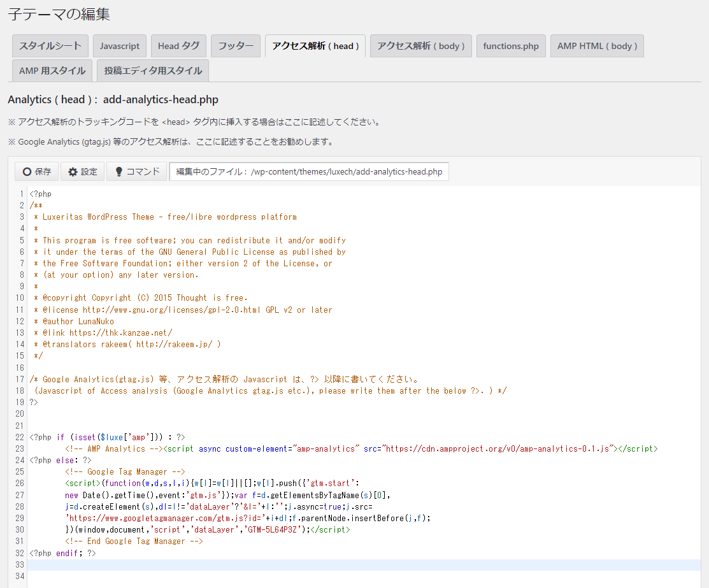
Task: Click '(at your option) any later version' line
Action: point(116,275)
